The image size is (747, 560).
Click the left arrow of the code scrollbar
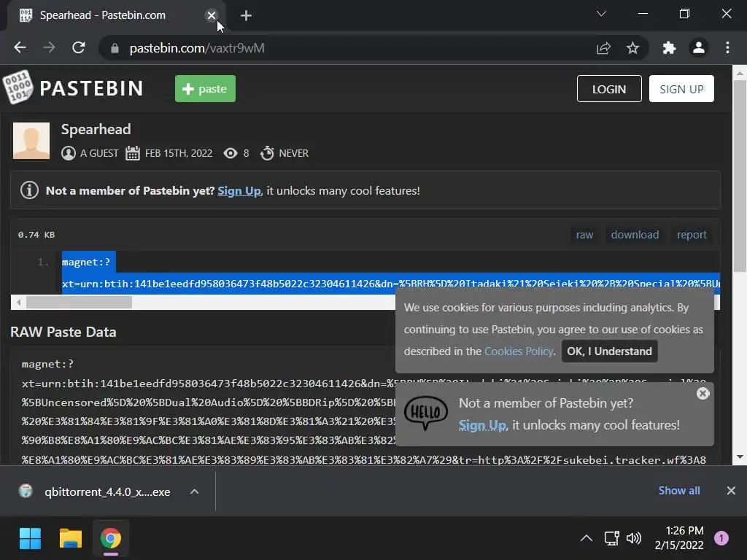pyautogui.click(x=18, y=303)
